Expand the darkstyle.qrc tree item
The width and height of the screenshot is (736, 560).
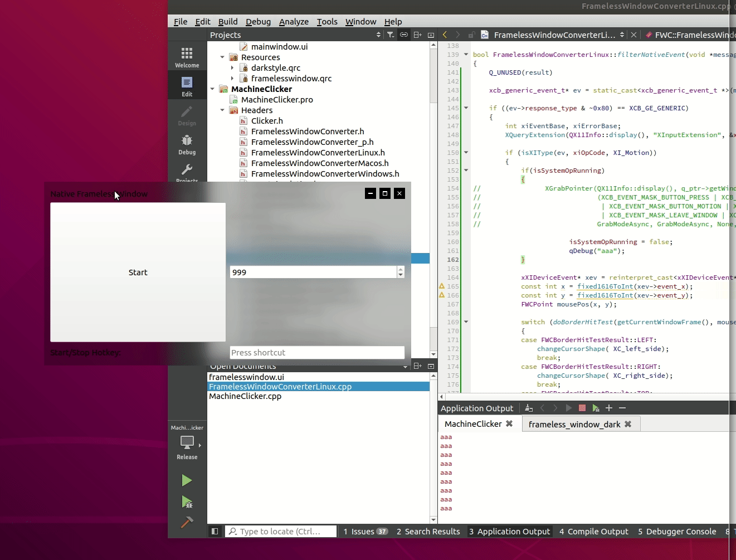tap(233, 67)
